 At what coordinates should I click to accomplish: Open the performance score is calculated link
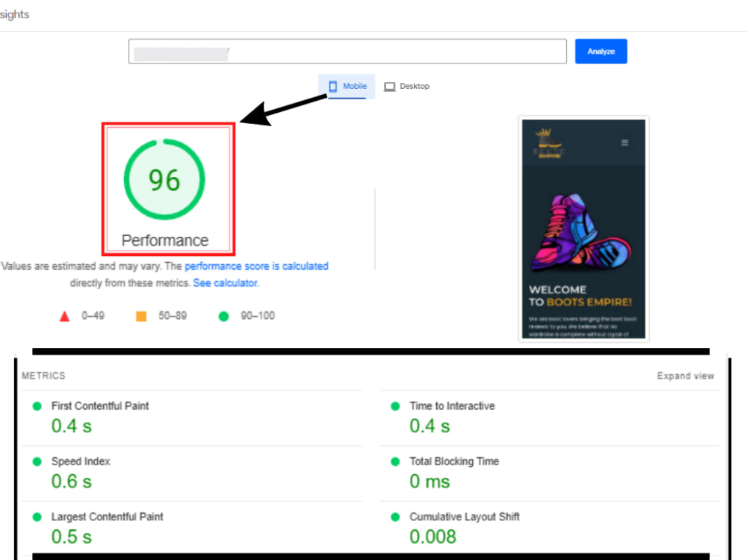[257, 266]
